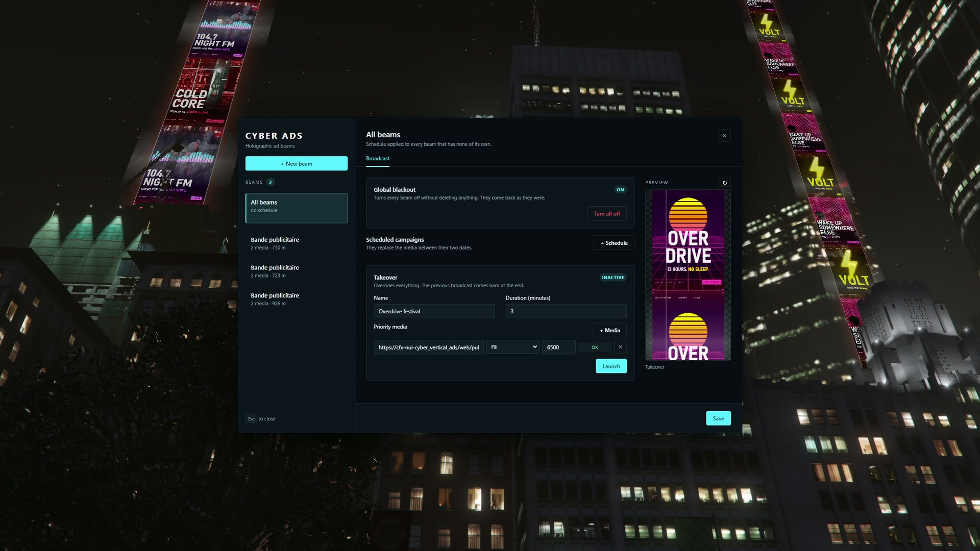Screen dimensions: 980x551
Task: Click the Esc key hint
Action: click(251, 419)
